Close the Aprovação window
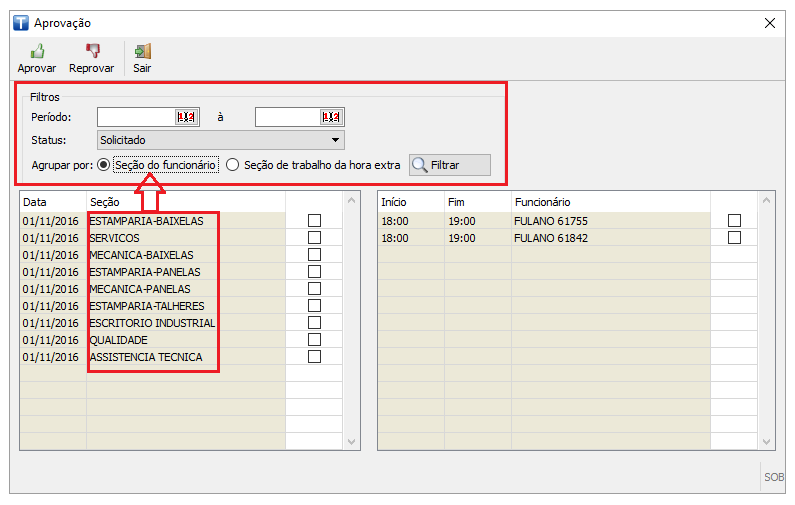This screenshot has height=505, width=795. (x=770, y=22)
